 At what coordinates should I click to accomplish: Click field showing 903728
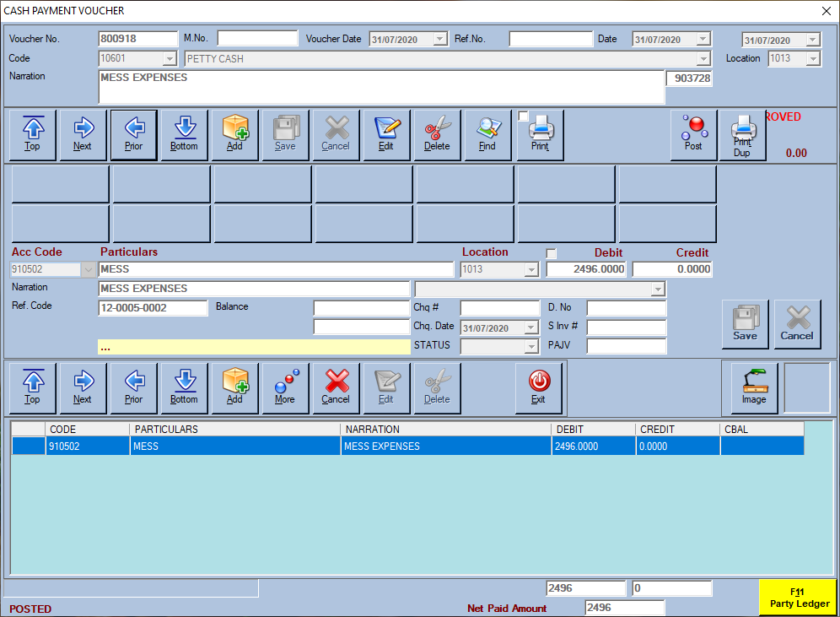coord(689,78)
